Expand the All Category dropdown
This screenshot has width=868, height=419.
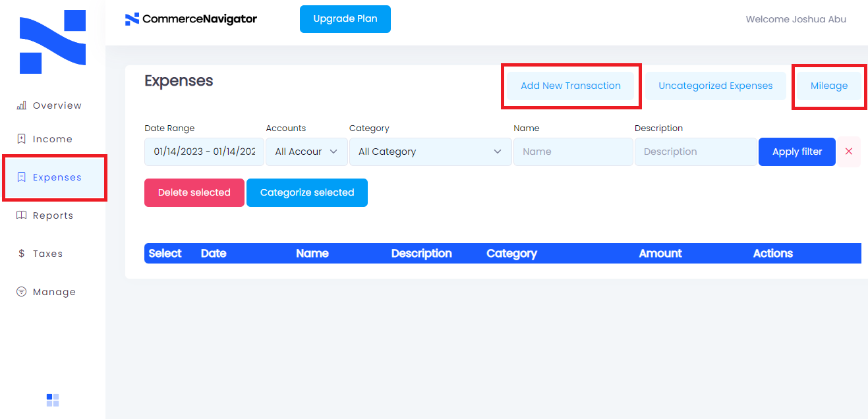tap(430, 152)
